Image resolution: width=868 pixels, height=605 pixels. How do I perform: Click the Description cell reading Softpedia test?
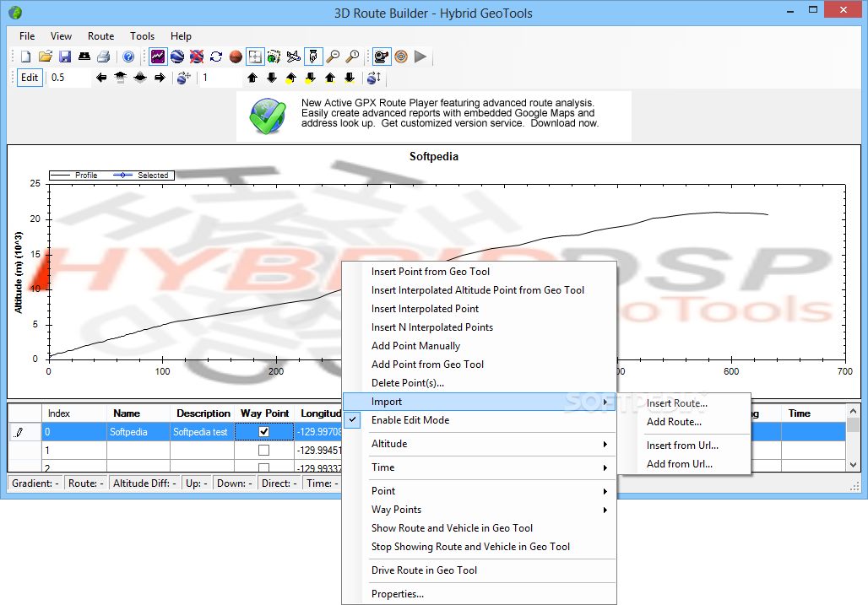click(202, 432)
